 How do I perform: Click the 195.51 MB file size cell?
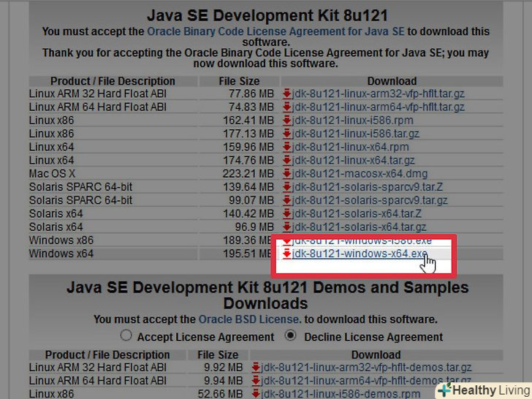click(x=248, y=254)
